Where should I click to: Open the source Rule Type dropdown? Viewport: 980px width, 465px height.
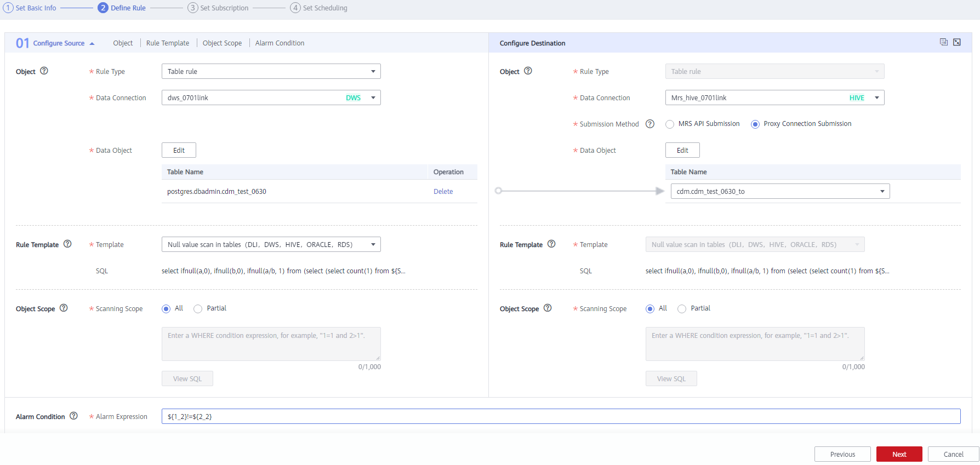point(271,71)
